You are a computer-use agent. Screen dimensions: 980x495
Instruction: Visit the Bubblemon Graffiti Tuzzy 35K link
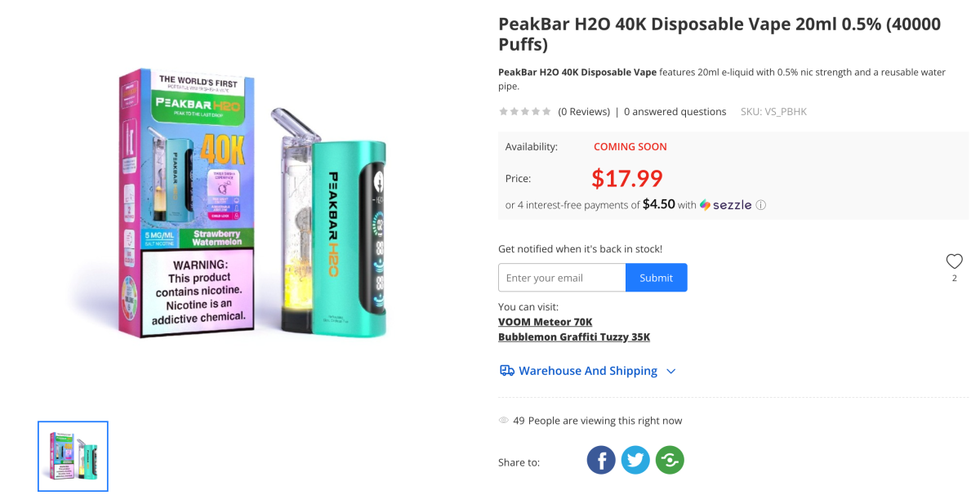[x=573, y=336]
